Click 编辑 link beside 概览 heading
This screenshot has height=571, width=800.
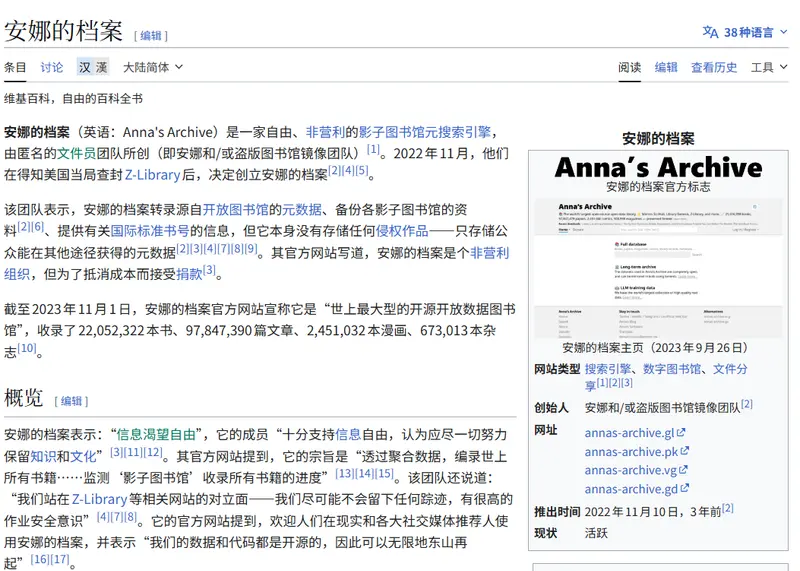pos(71,401)
